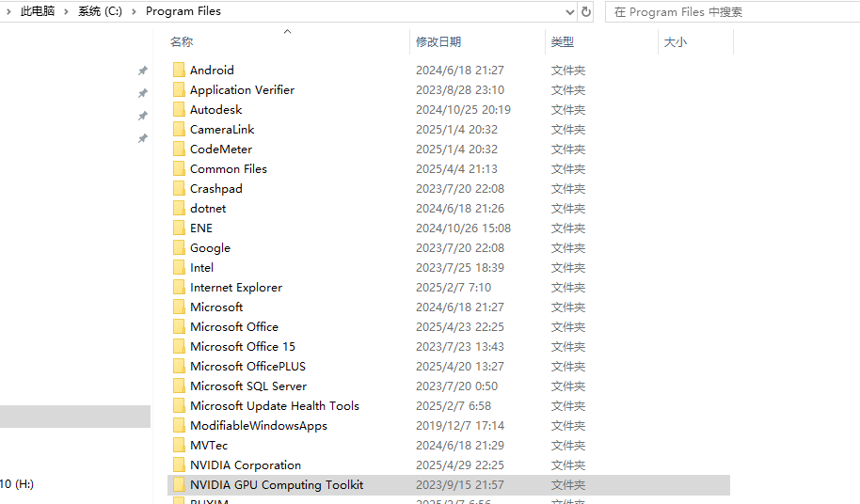
Task: Select the (H:) drive in navigation pane
Action: point(17,483)
